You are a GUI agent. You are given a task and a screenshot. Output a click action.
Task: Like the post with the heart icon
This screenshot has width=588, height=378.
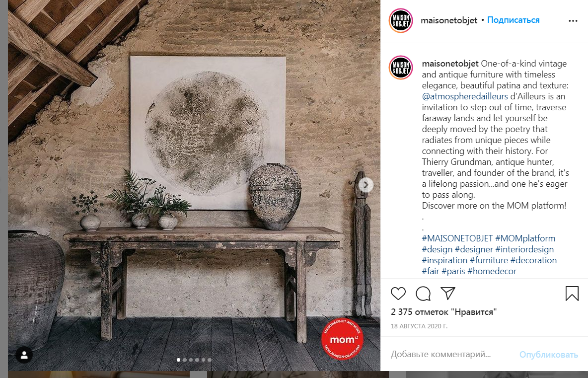(x=398, y=293)
